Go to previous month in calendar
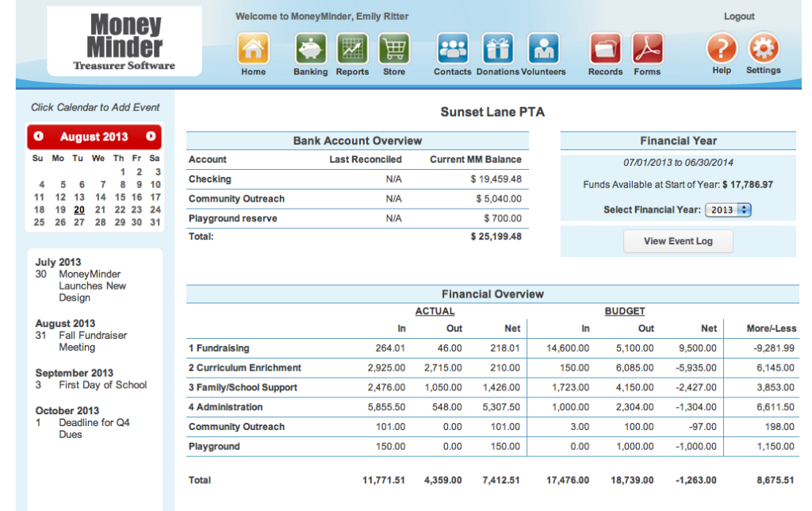This screenshot has height=511, width=812. tap(38, 136)
